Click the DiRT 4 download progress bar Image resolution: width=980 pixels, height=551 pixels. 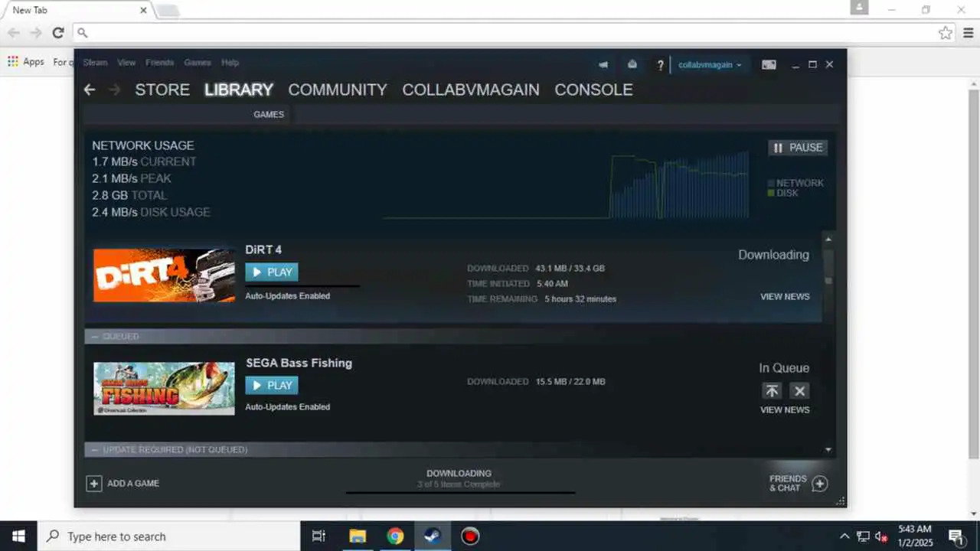(x=302, y=286)
